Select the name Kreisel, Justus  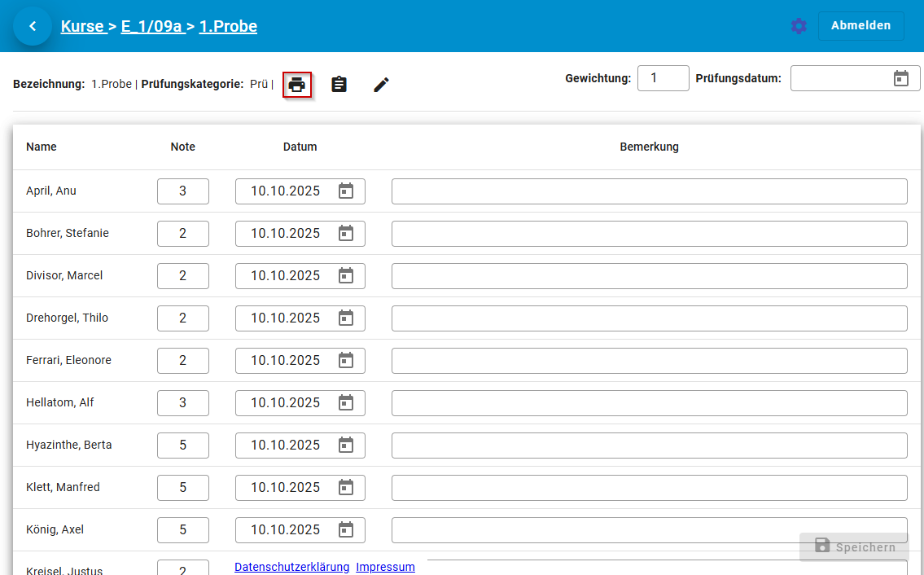[x=64, y=570]
